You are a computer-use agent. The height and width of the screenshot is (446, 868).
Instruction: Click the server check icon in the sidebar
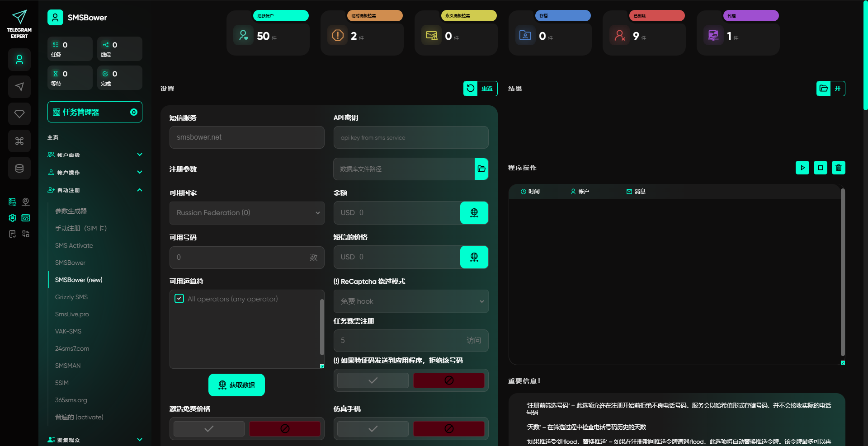click(13, 202)
